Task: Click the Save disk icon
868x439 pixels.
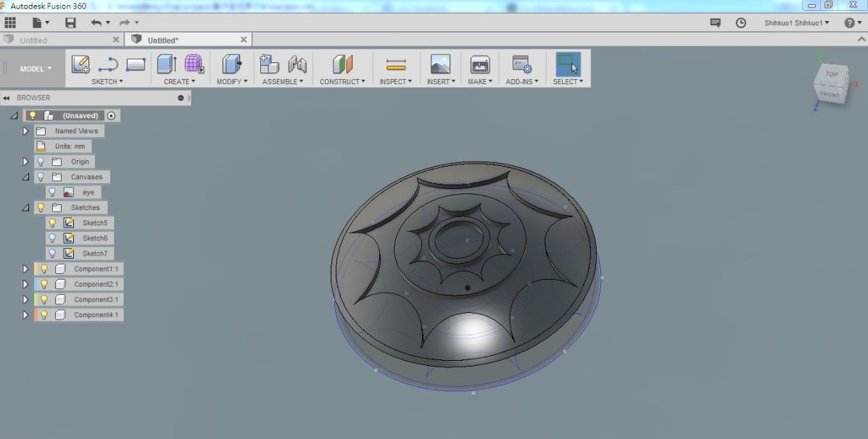Action: (70, 22)
